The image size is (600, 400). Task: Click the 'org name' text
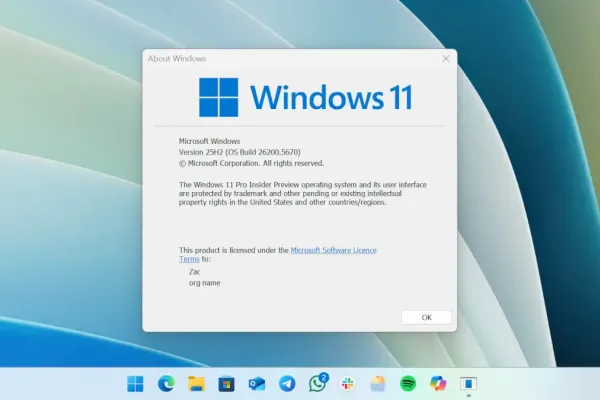[x=205, y=283]
